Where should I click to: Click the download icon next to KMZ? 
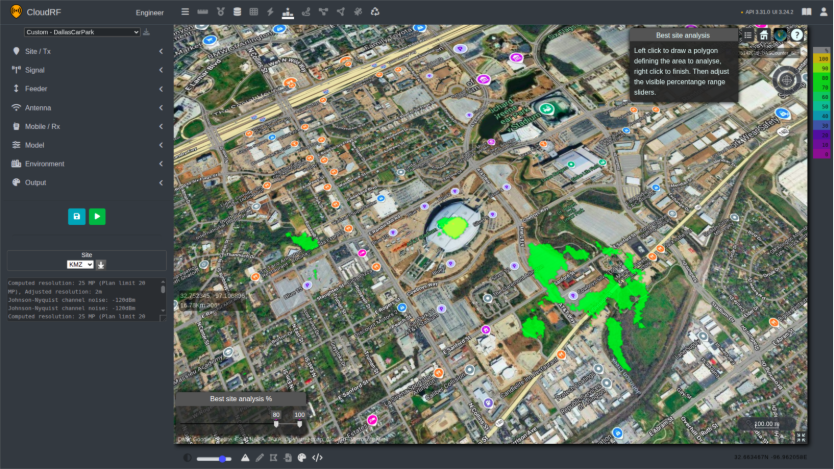click(x=101, y=264)
